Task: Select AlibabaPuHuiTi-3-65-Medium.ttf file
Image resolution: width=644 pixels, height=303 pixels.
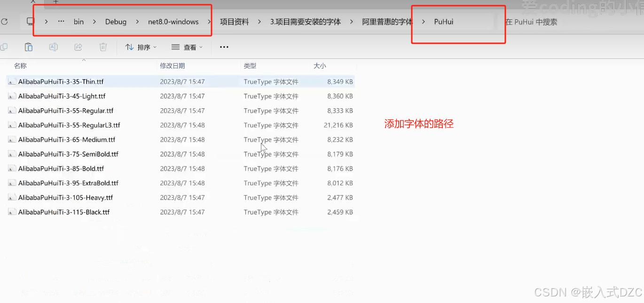Action: (x=181, y=139)
